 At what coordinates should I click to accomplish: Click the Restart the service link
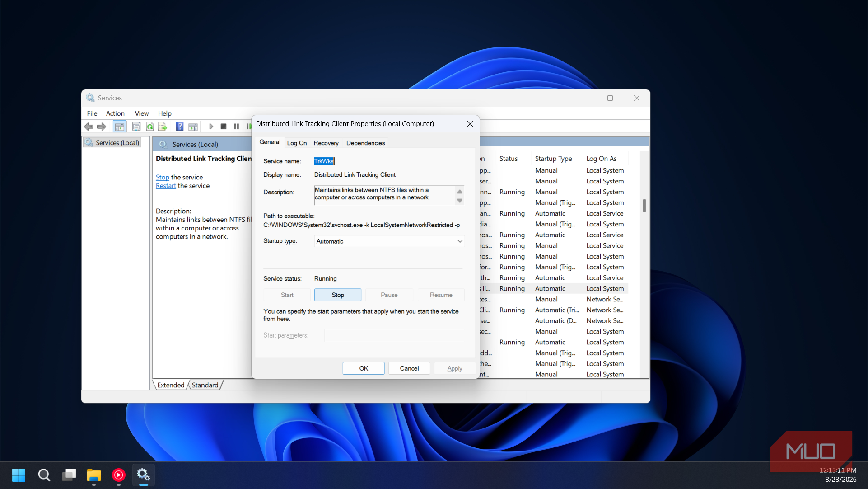click(x=166, y=186)
